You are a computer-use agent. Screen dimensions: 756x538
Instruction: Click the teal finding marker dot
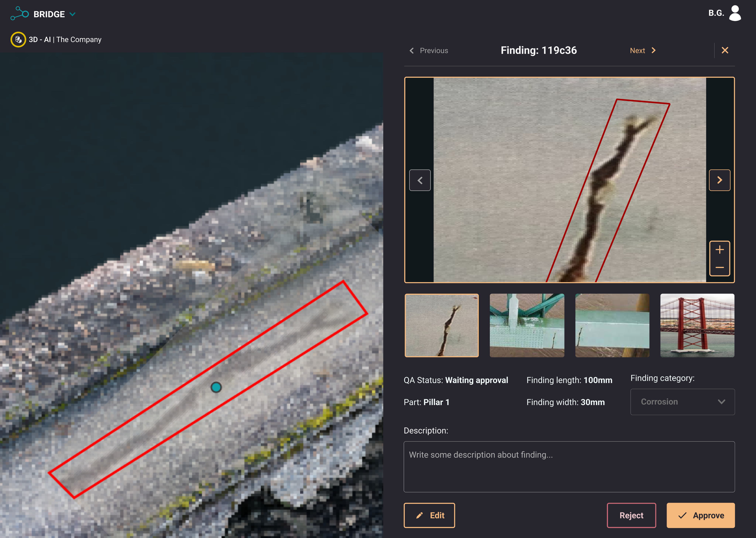(216, 387)
